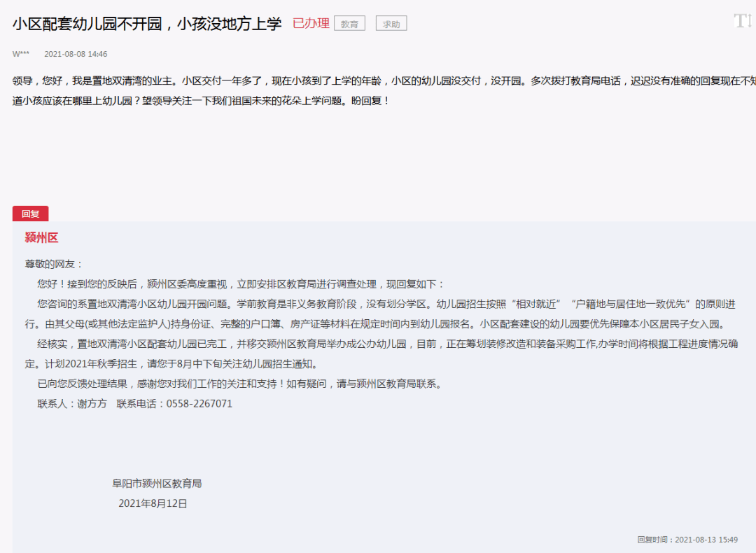Click the 求助 tag outline box
Viewport: 756px width, 553px height.
click(x=391, y=22)
